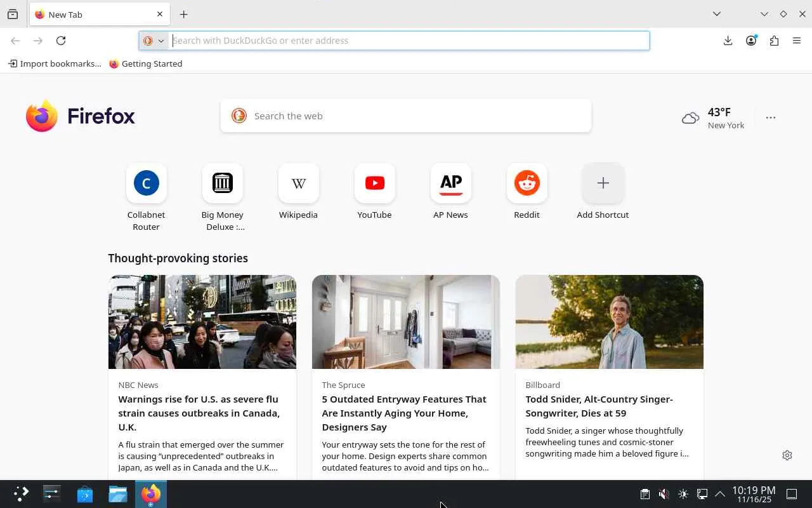812x508 pixels.
Task: Click the Billboard source label
Action: [542, 385]
